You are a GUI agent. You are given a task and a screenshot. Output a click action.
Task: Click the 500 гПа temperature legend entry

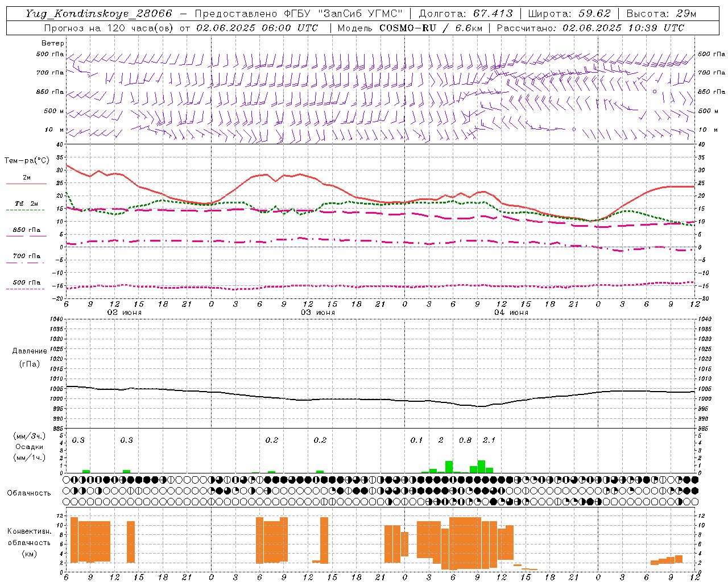click(x=26, y=282)
